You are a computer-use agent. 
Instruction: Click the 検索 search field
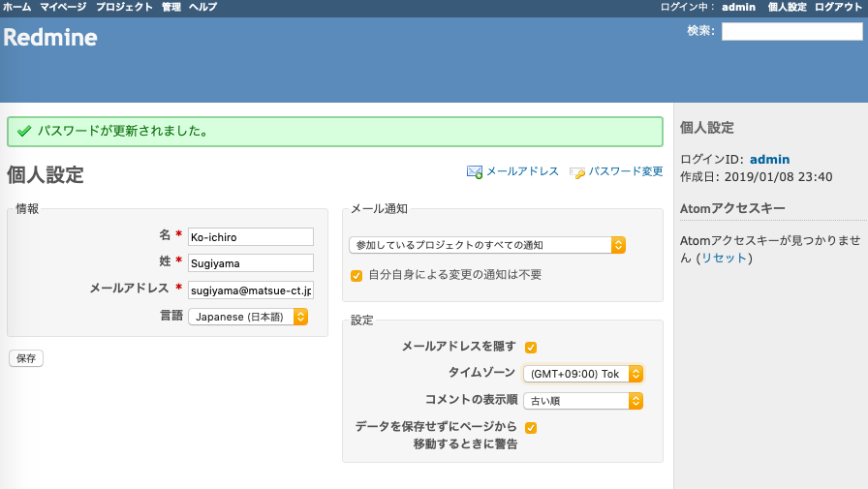pyautogui.click(x=791, y=32)
